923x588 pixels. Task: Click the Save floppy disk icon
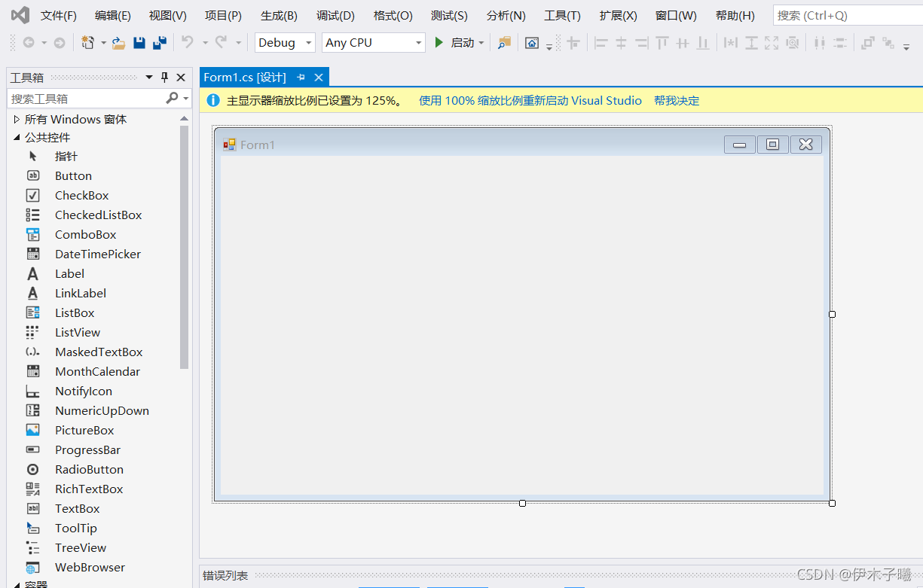coord(139,43)
